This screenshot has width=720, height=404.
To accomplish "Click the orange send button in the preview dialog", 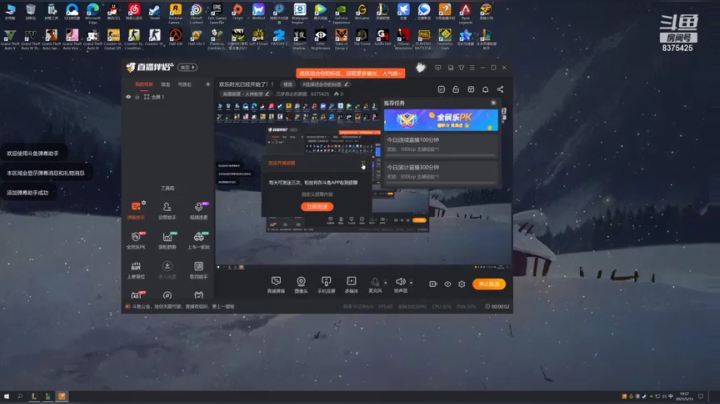I will click(x=317, y=207).
